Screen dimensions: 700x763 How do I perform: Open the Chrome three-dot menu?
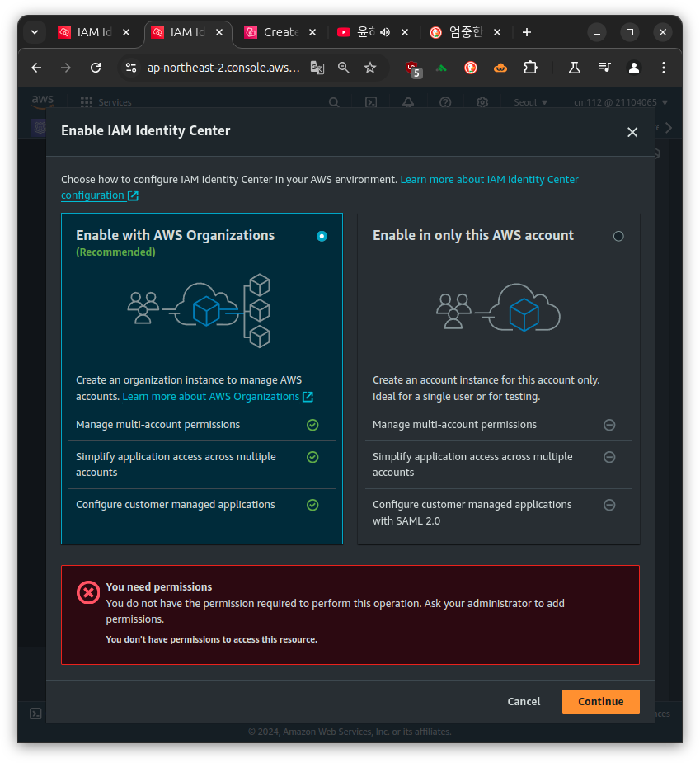coord(664,68)
